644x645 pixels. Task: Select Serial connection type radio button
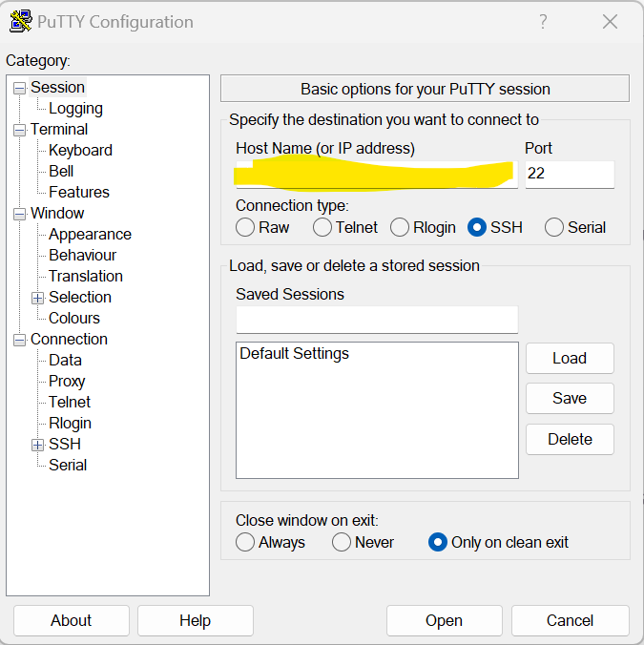click(x=554, y=227)
